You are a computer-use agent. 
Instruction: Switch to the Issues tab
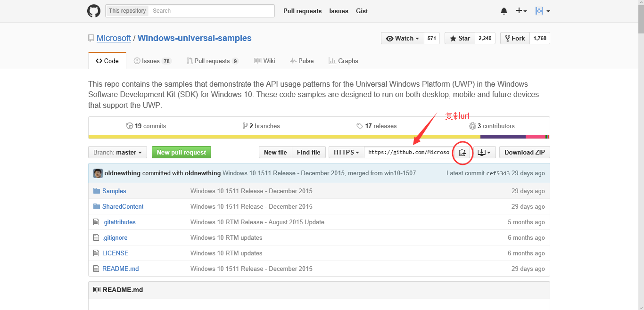pos(152,61)
